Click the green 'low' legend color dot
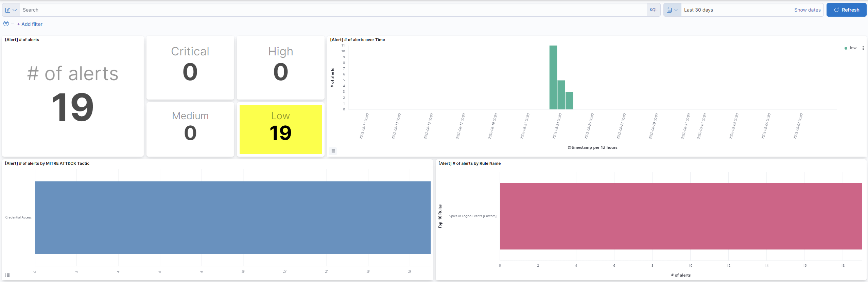868x282 pixels. [x=846, y=48]
